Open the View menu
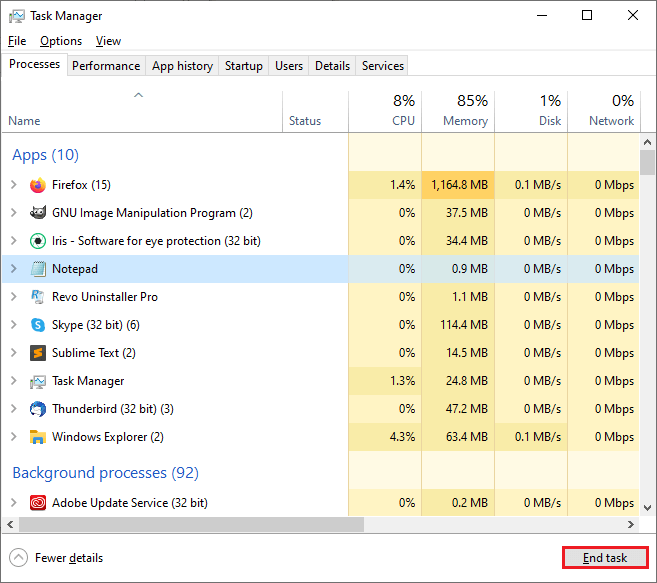The width and height of the screenshot is (657, 583). (x=108, y=41)
